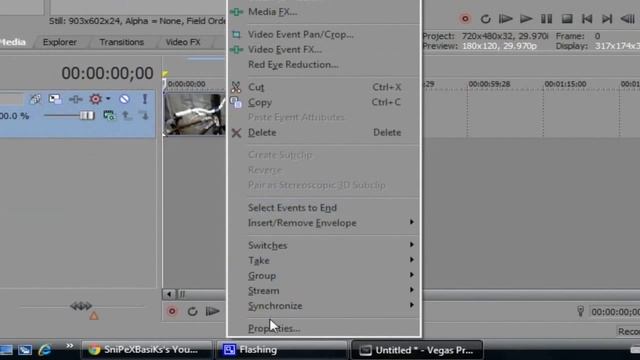640x360 pixels.
Task: Click the X Delete icon in menu
Action: pos(236,133)
